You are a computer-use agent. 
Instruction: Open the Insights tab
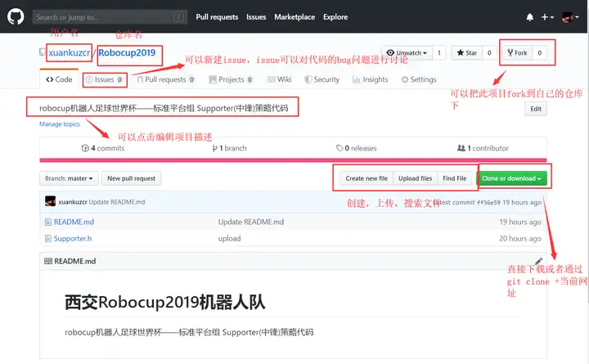(370, 79)
